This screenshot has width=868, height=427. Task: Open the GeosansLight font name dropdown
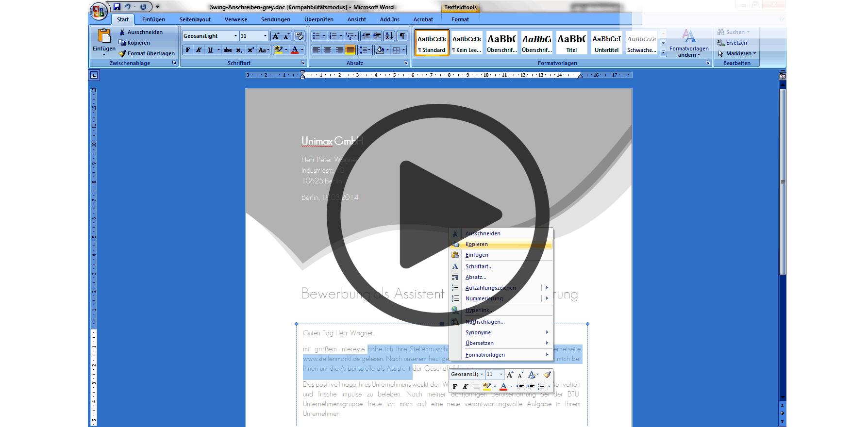click(235, 36)
